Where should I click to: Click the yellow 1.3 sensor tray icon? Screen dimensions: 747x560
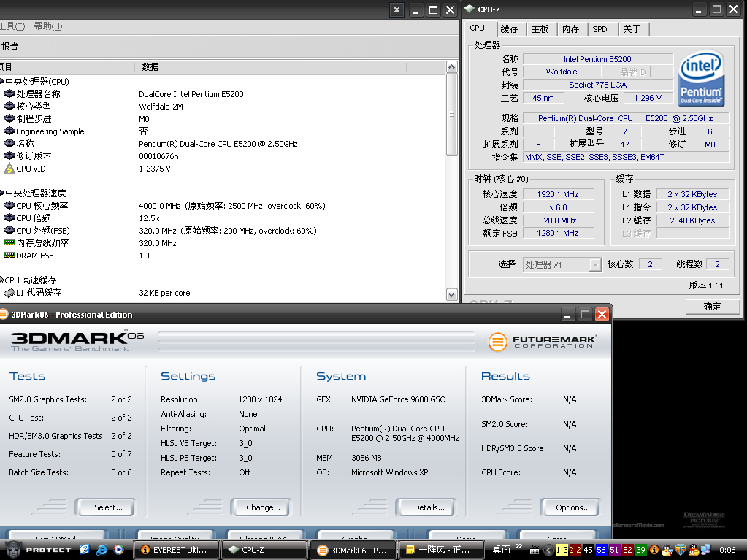(562, 550)
